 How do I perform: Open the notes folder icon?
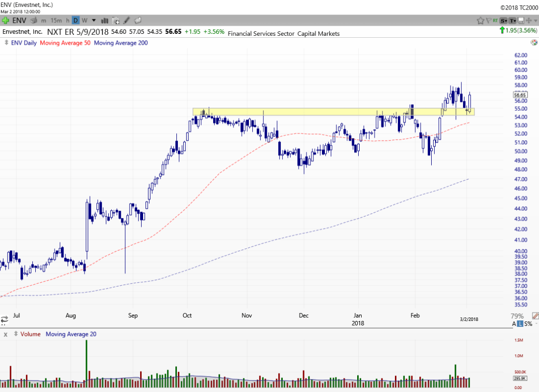[138, 20]
